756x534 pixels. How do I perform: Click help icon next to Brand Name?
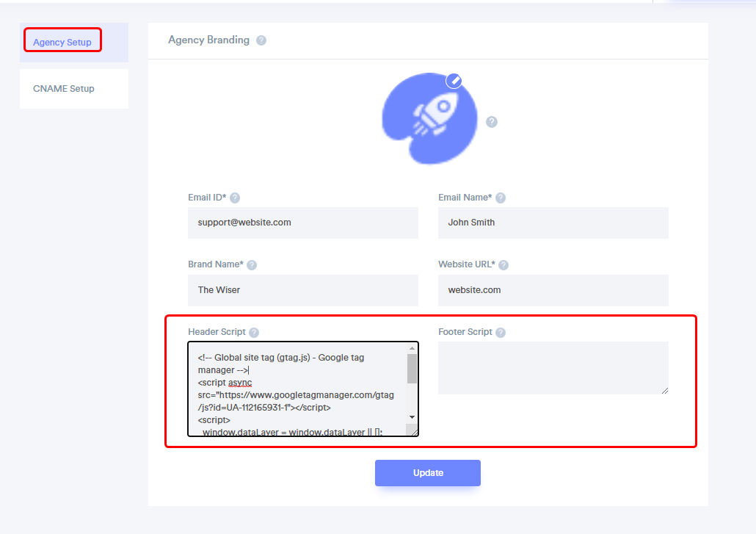click(x=252, y=265)
